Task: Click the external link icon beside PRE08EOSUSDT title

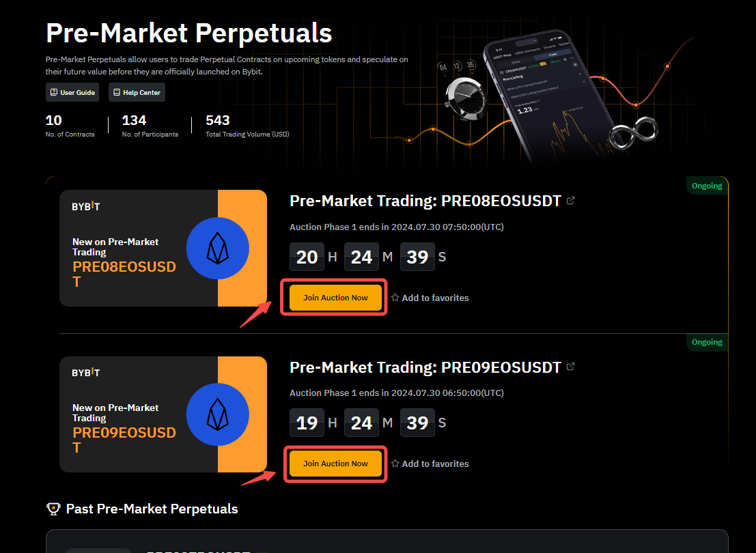Action: pyautogui.click(x=571, y=200)
